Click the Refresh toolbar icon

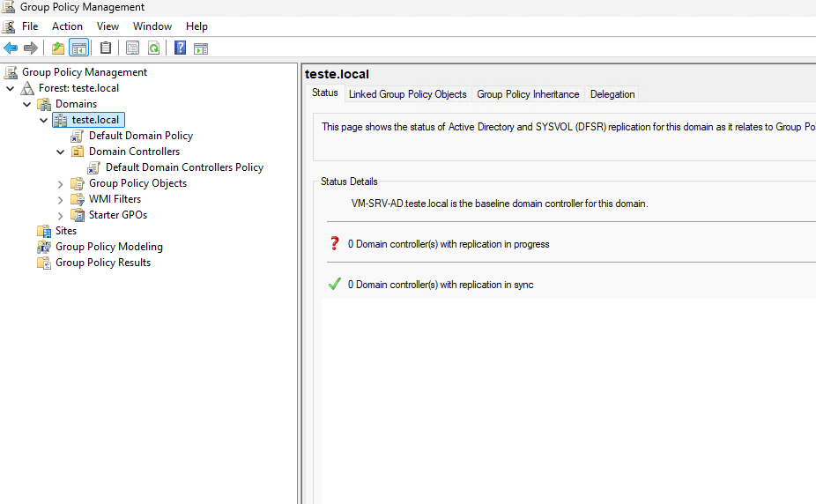click(x=154, y=48)
